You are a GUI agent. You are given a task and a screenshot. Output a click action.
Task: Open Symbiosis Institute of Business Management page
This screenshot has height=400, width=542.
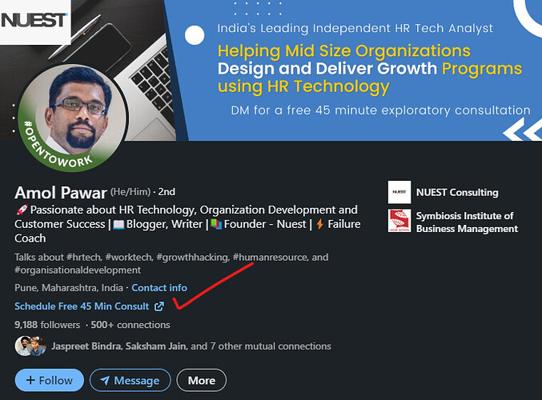pyautogui.click(x=467, y=222)
